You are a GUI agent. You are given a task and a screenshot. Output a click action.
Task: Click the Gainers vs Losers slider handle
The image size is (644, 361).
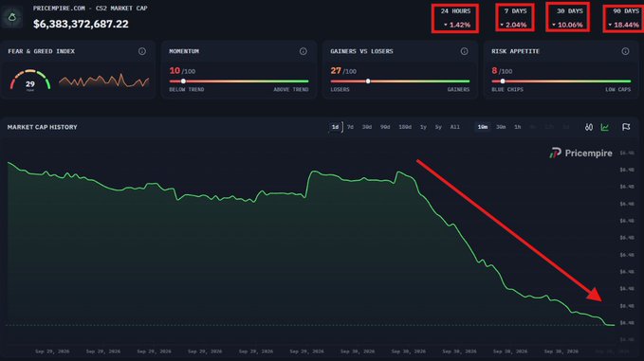click(x=368, y=81)
